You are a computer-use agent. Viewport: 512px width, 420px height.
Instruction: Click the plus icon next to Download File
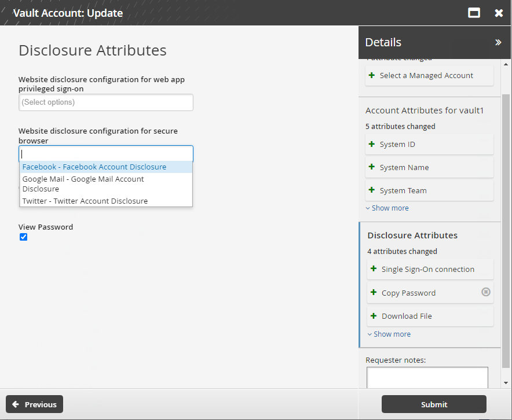tap(374, 316)
